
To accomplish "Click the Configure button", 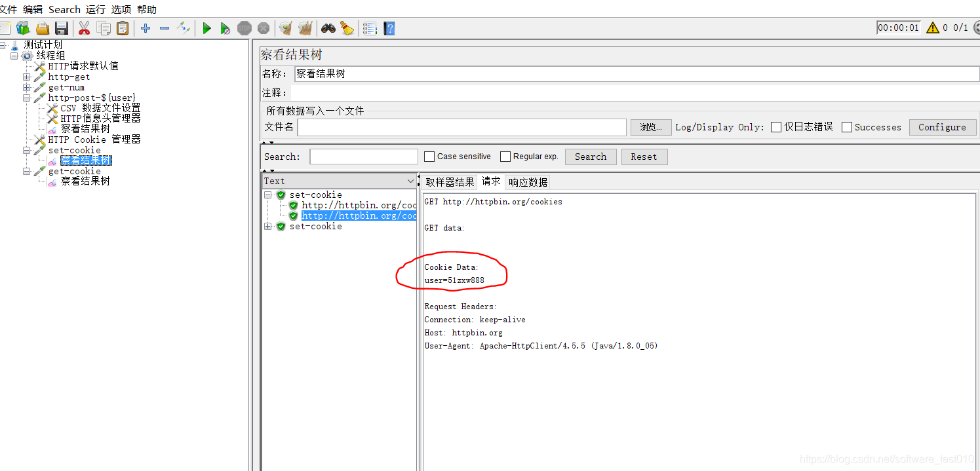I will [x=943, y=127].
